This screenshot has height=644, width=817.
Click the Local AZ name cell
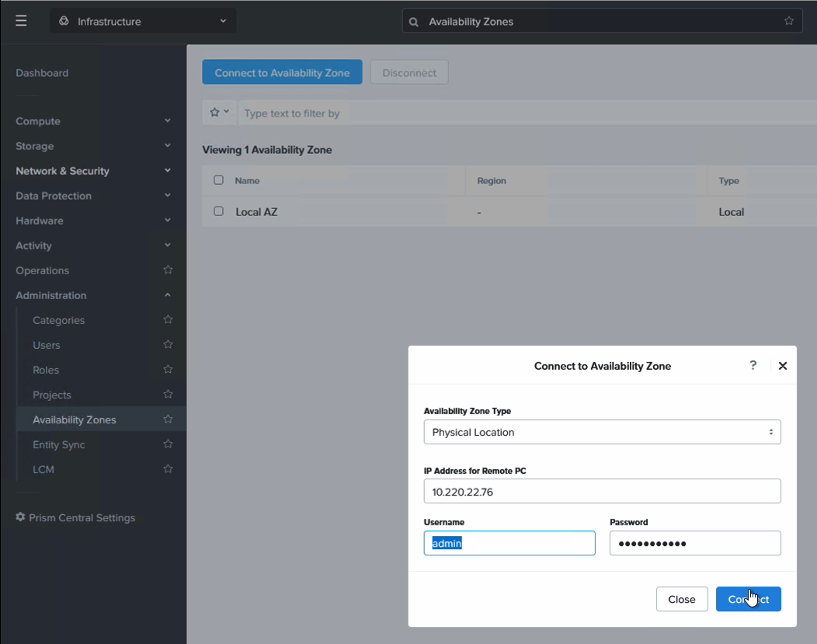(256, 212)
